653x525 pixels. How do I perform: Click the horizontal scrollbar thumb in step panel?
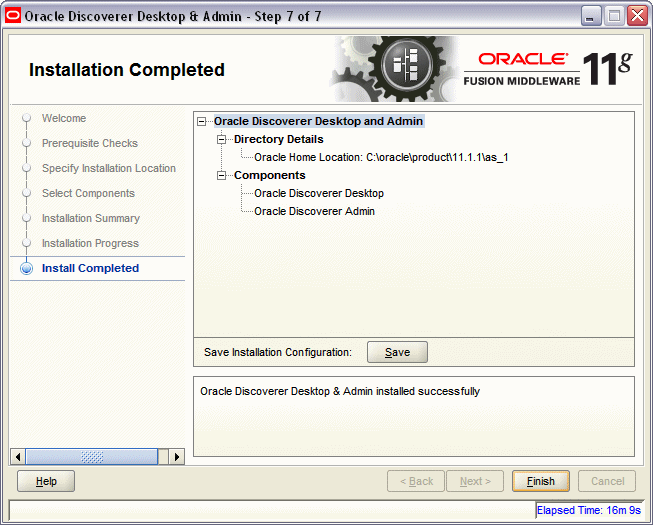click(x=92, y=457)
